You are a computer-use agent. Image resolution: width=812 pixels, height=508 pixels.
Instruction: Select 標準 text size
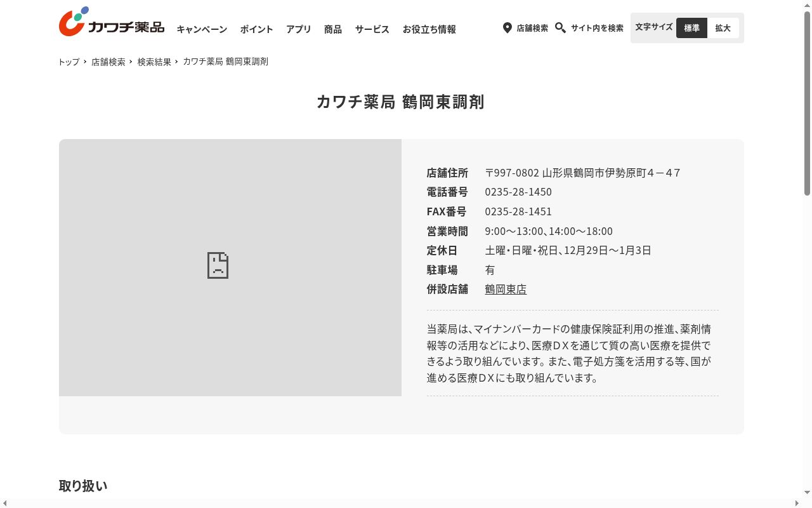pyautogui.click(x=691, y=28)
